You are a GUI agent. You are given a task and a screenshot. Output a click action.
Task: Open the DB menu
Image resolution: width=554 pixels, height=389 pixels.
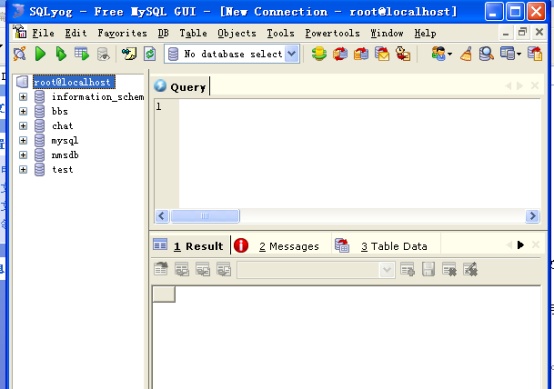[x=163, y=33]
